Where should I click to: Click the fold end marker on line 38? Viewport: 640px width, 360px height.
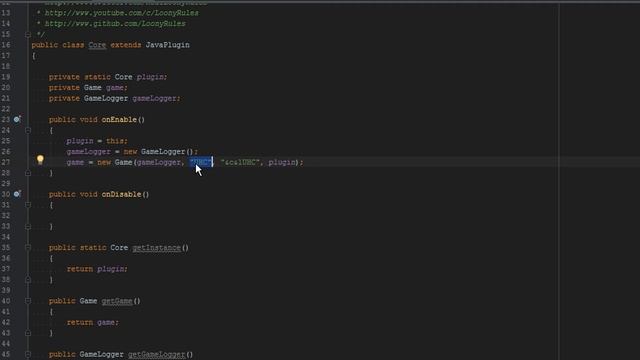[x=28, y=280]
